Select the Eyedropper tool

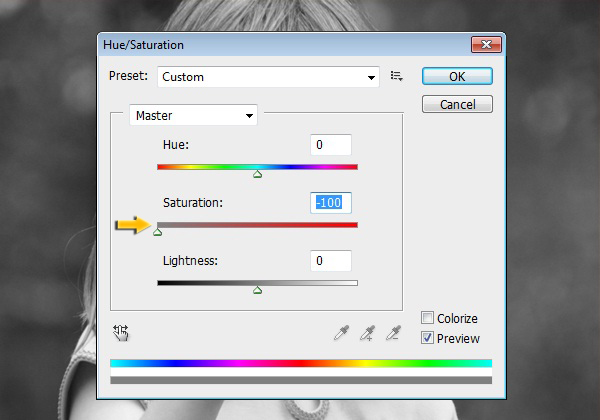pyautogui.click(x=340, y=333)
